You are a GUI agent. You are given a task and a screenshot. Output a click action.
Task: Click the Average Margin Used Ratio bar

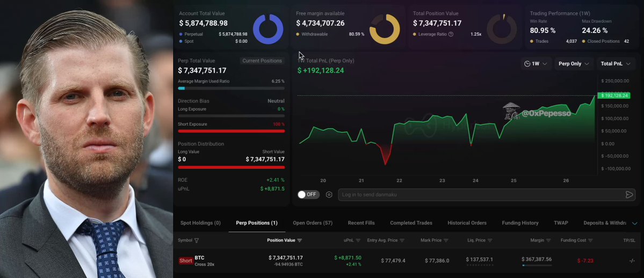(x=231, y=89)
